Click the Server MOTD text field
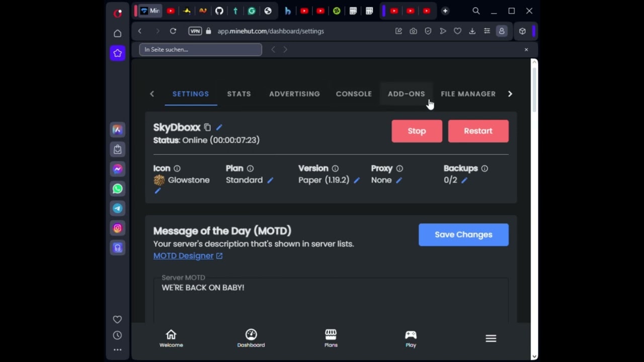 [x=332, y=300]
